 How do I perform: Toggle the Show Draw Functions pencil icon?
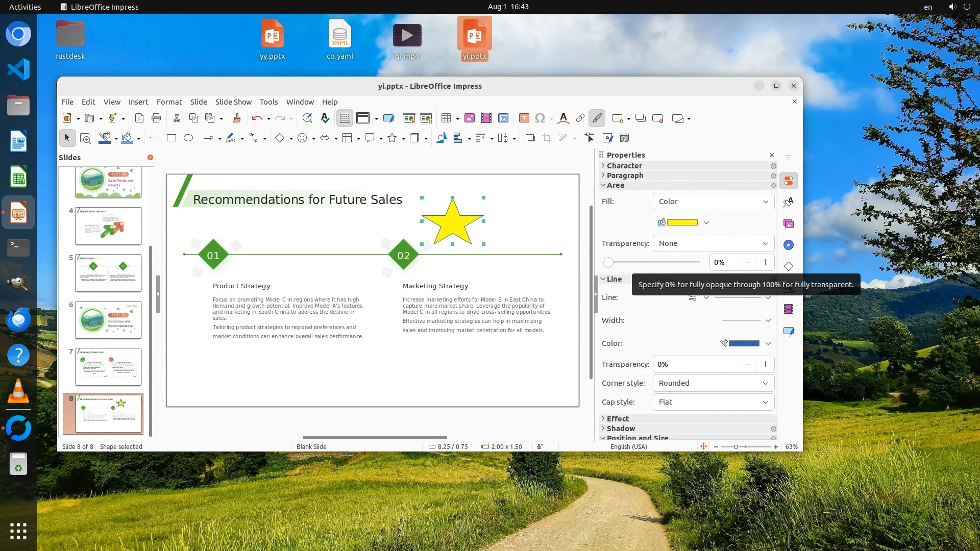(596, 118)
